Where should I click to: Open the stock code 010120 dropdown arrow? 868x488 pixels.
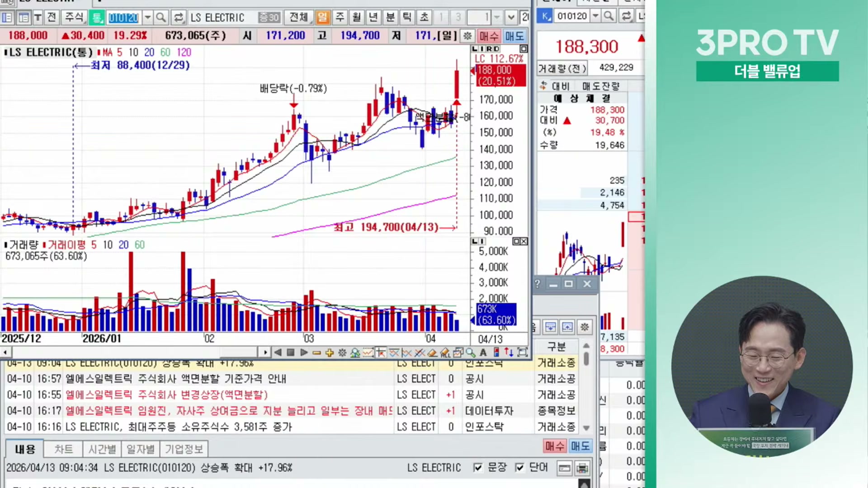(x=147, y=18)
